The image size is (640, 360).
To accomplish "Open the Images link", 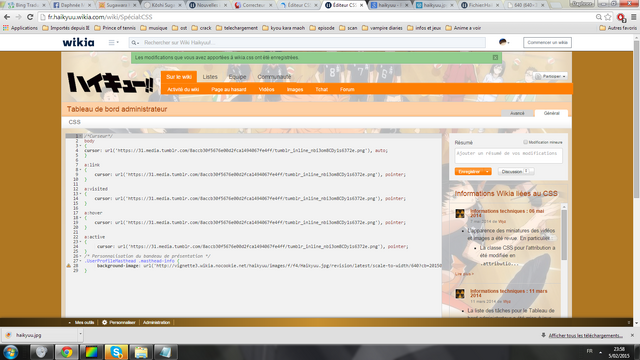I will (295, 89).
